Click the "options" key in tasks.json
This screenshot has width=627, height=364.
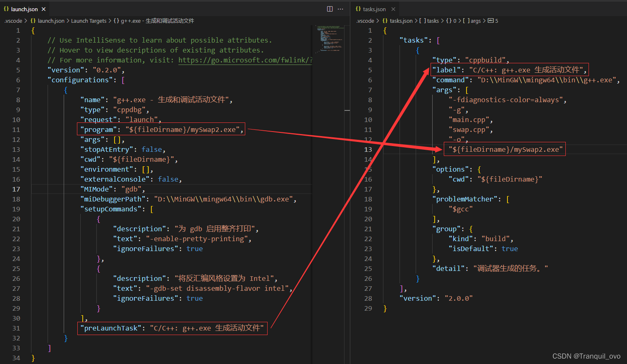click(x=450, y=169)
